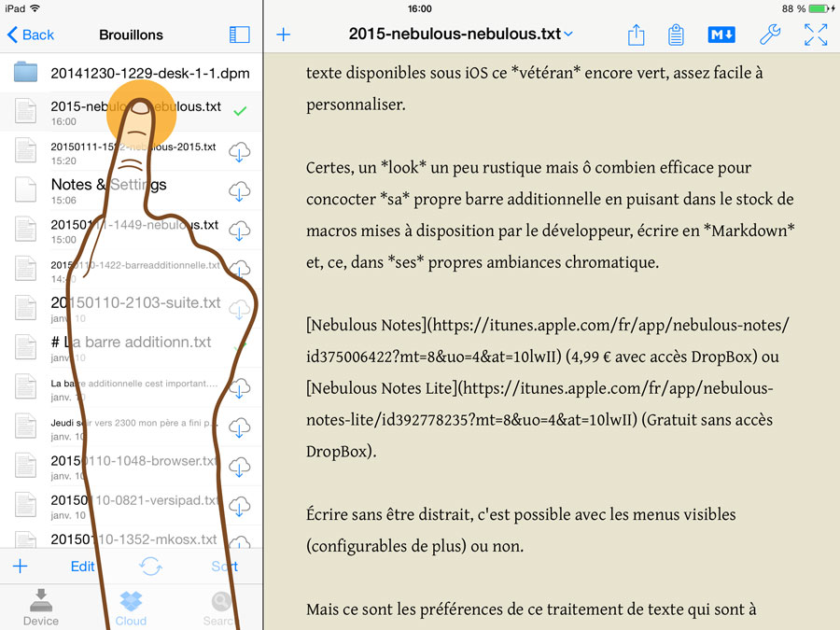This screenshot has height=630, width=840.
Task: Select the 20150110-1048-browser.txt file icon
Action: point(26,465)
